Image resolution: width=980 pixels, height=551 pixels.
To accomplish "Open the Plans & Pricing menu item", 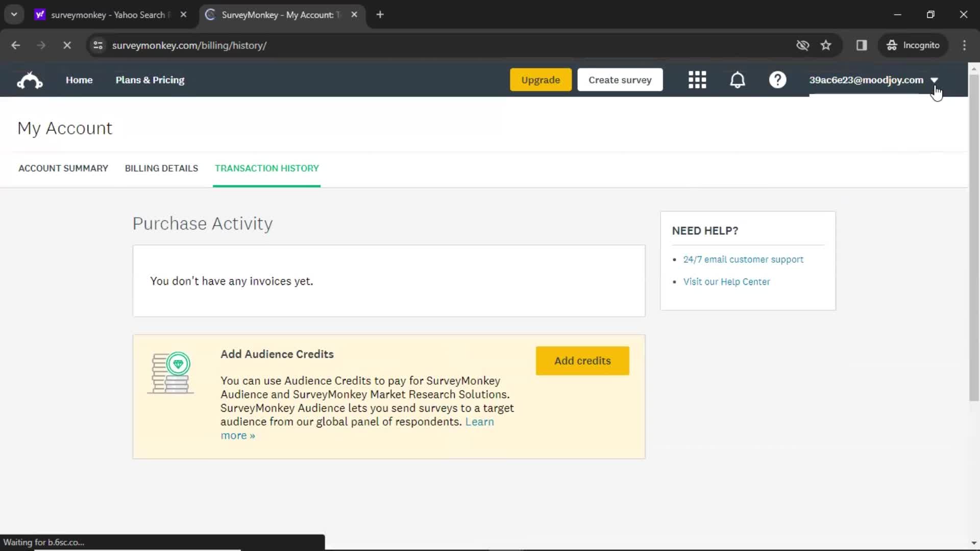I will click(x=150, y=80).
